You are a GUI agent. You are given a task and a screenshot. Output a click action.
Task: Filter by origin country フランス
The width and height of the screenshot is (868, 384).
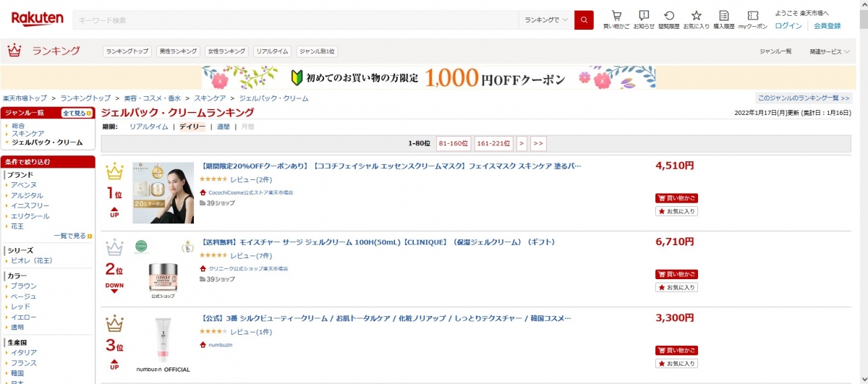23,363
